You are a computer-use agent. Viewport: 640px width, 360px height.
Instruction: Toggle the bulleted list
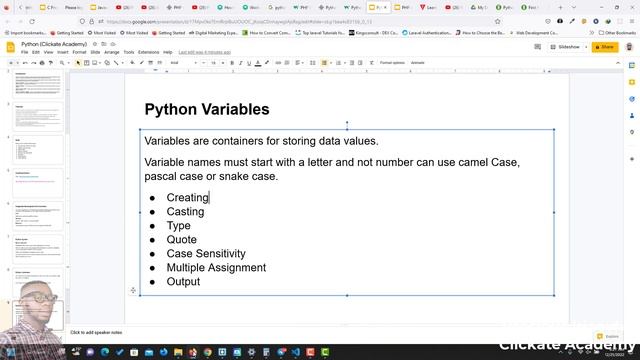tap(324, 63)
